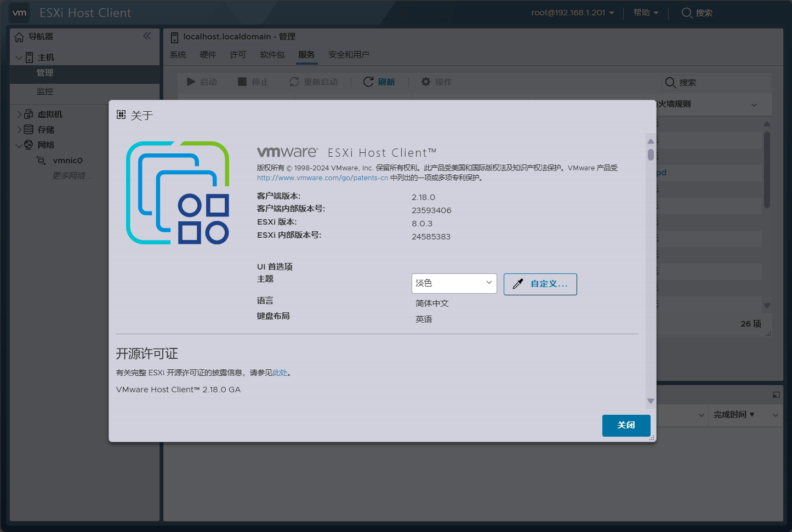Click the 虚拟机 virtual machines icon
This screenshot has width=792, height=532.
29,114
